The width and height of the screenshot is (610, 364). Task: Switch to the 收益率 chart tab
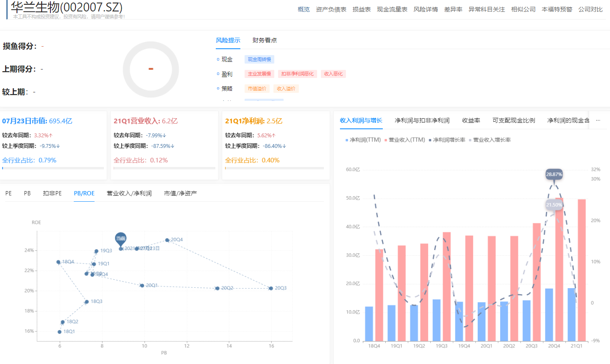point(471,120)
